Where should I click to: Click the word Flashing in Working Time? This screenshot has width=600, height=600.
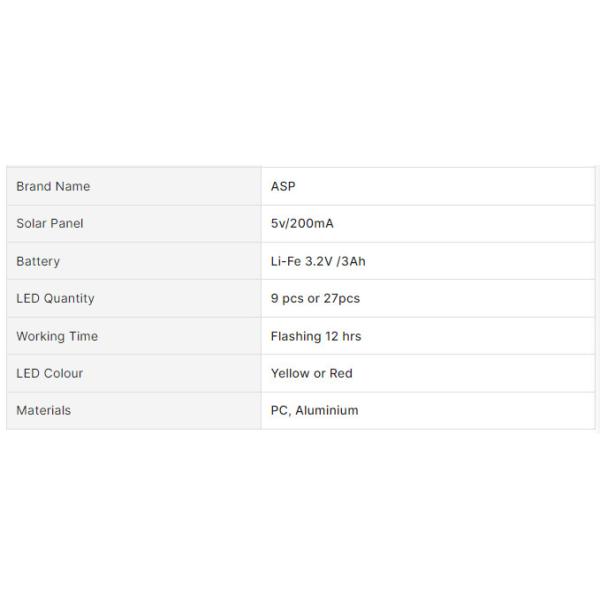click(295, 336)
